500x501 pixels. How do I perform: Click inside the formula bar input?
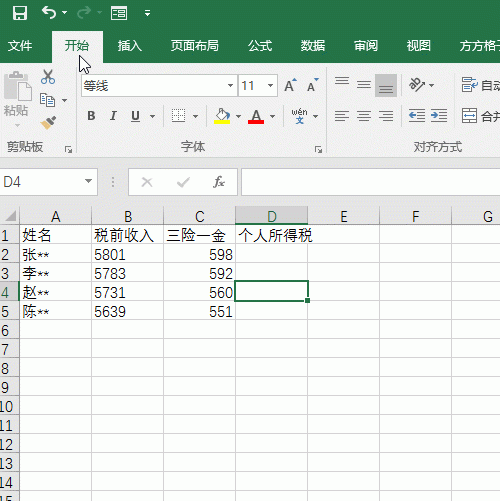tap(371, 182)
